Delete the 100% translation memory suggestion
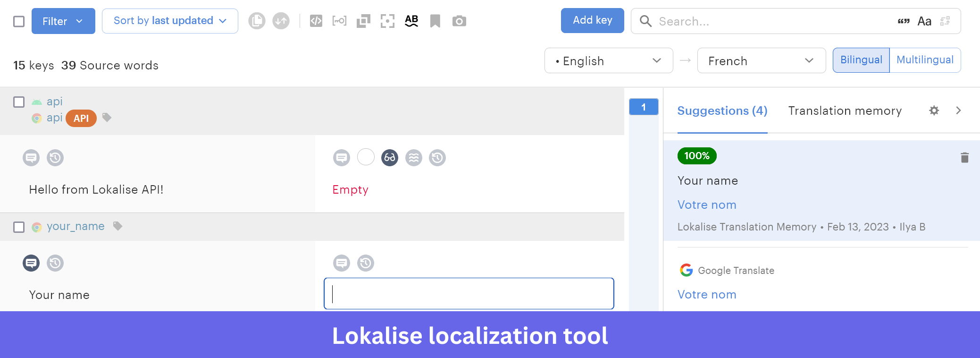The image size is (980, 358). 964,158
